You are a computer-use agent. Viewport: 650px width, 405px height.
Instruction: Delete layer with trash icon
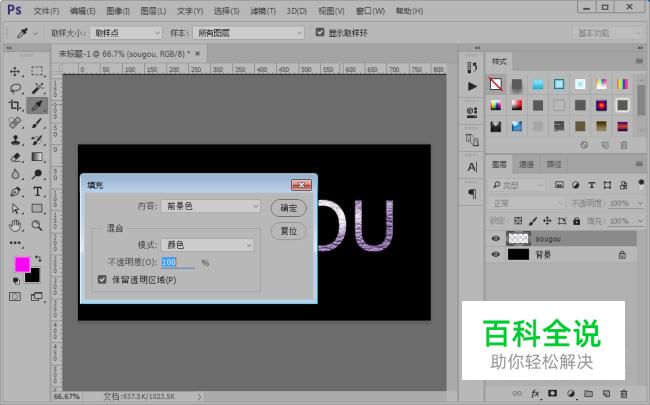(623, 393)
